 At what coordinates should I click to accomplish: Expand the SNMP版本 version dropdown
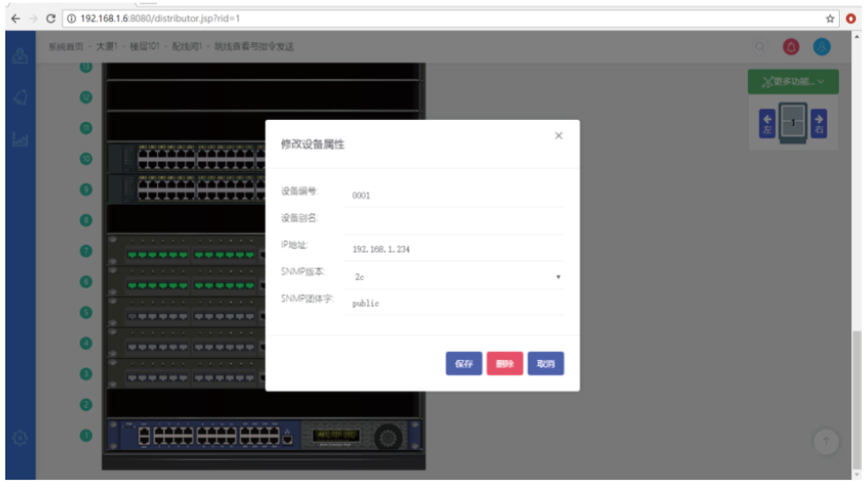click(x=454, y=276)
